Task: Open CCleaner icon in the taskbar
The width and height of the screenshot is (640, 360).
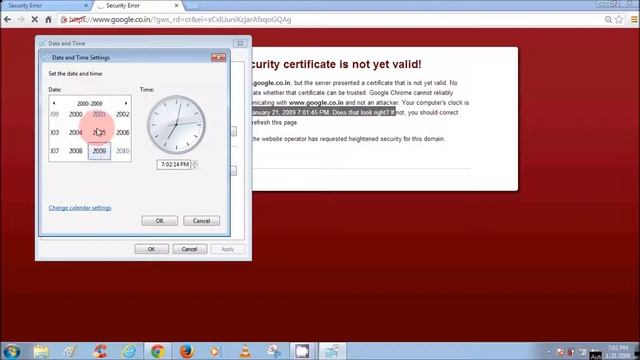Action: coord(100,351)
